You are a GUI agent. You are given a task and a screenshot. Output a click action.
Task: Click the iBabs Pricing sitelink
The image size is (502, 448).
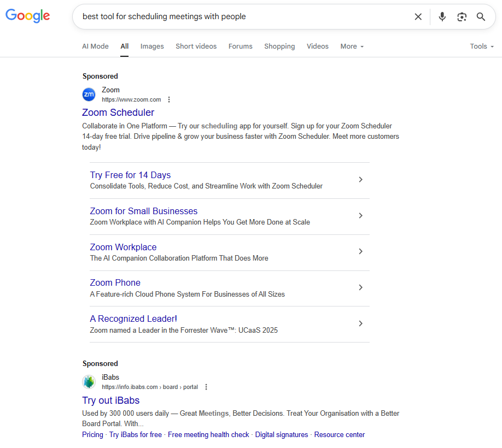[x=92, y=435]
